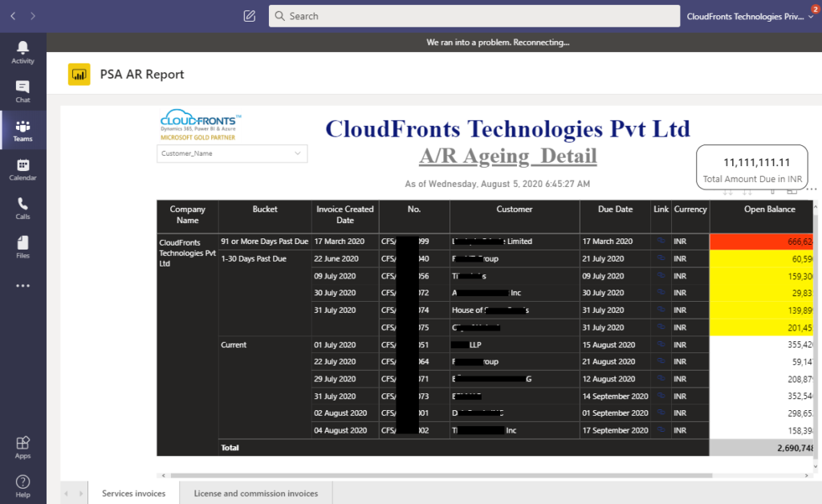Viewport: 822px width, 504px height.
Task: Open Calls from the left rail
Action: click(22, 208)
